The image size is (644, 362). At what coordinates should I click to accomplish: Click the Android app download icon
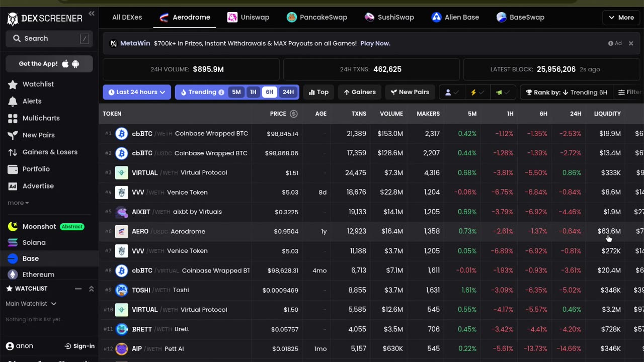75,64
